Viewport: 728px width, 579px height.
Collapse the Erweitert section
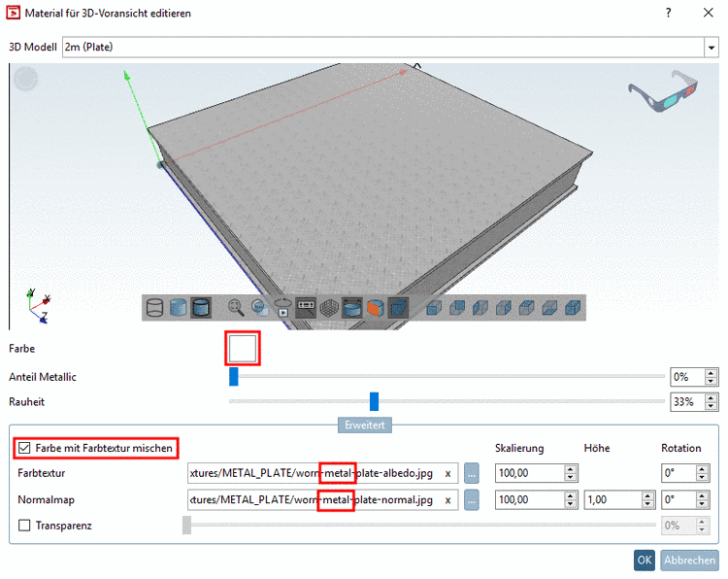coord(364,425)
